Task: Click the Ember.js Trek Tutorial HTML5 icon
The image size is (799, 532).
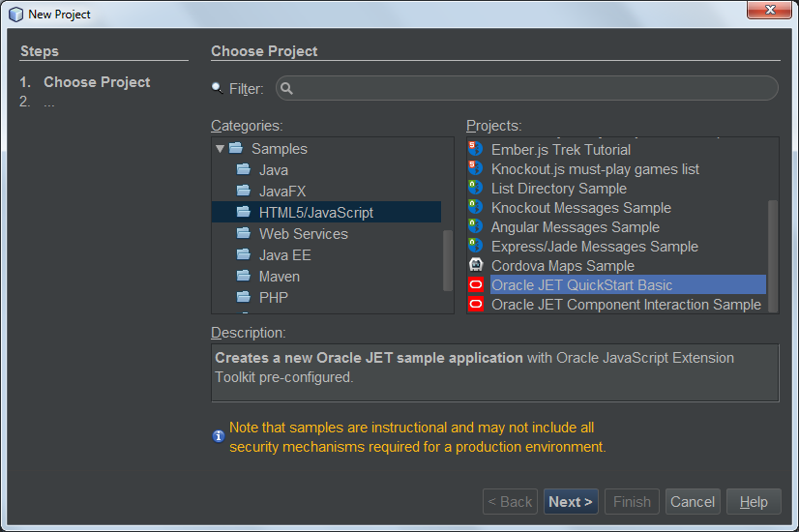Action: click(x=475, y=150)
